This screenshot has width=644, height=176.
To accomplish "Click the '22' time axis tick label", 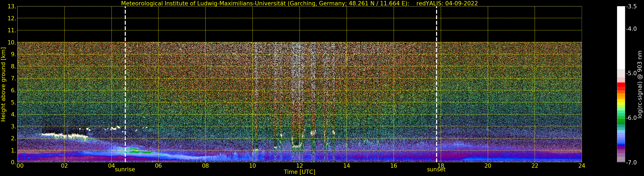I will point(535,166).
